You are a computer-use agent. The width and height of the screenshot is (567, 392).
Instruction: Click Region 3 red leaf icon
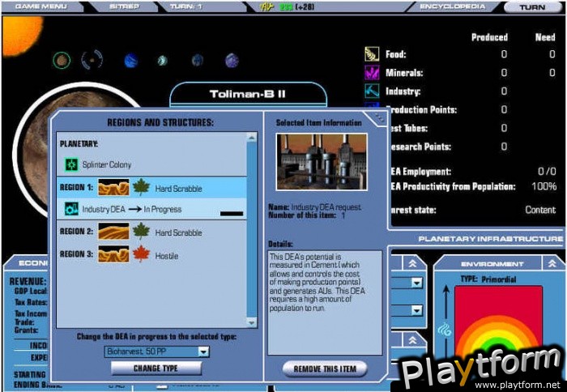141,254
